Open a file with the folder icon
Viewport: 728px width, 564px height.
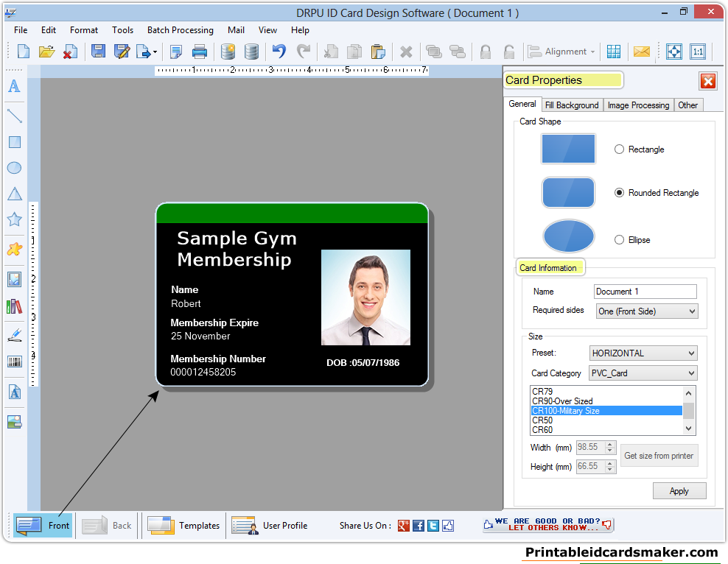click(46, 51)
